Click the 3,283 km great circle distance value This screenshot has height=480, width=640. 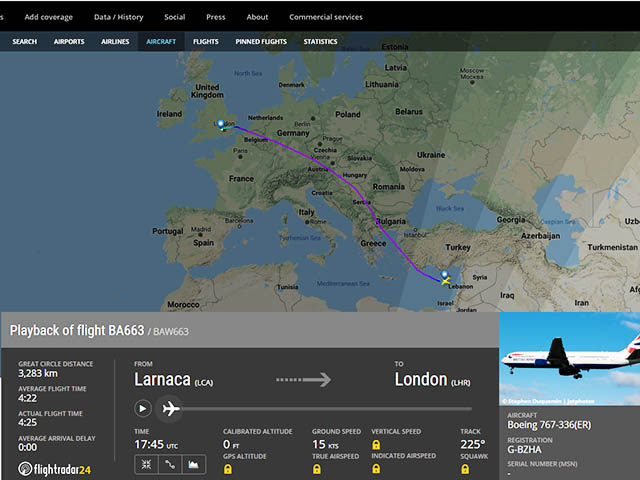(38, 373)
